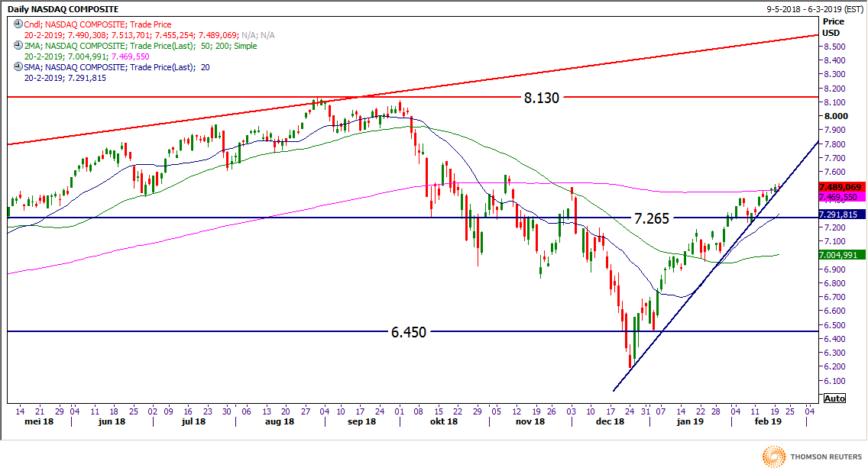Viewport: 868px width, 471px height.
Task: Click the 6.450 support level label
Action: pos(408,332)
